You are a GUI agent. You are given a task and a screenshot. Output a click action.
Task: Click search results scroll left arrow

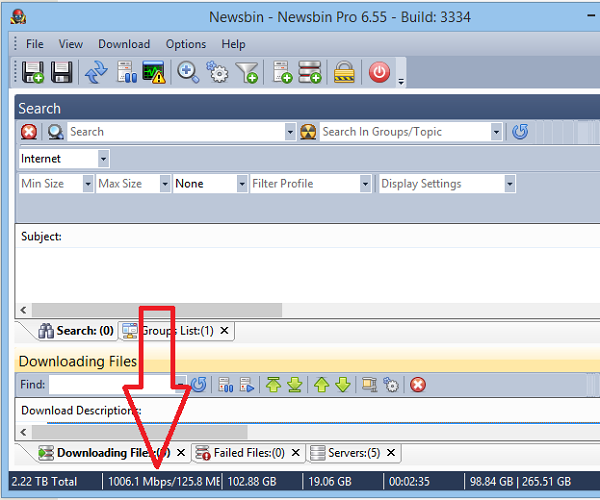click(x=23, y=310)
